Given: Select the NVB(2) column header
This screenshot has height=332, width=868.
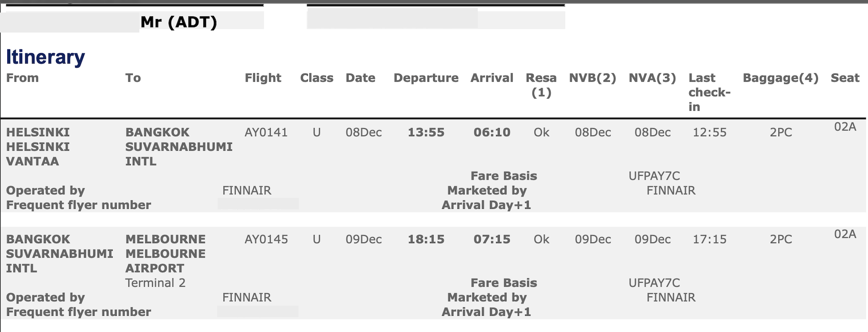Looking at the screenshot, I should click(x=592, y=78).
